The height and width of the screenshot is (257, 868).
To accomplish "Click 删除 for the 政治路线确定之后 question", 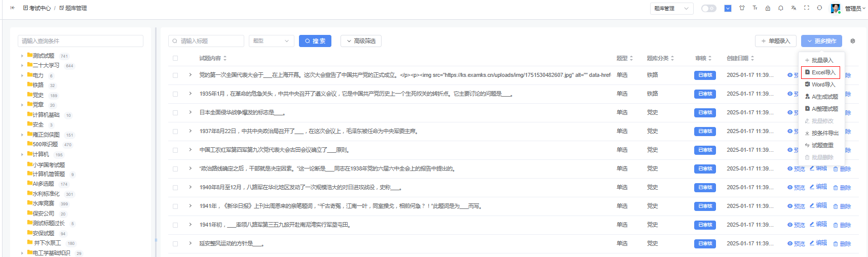I will click(x=842, y=169).
